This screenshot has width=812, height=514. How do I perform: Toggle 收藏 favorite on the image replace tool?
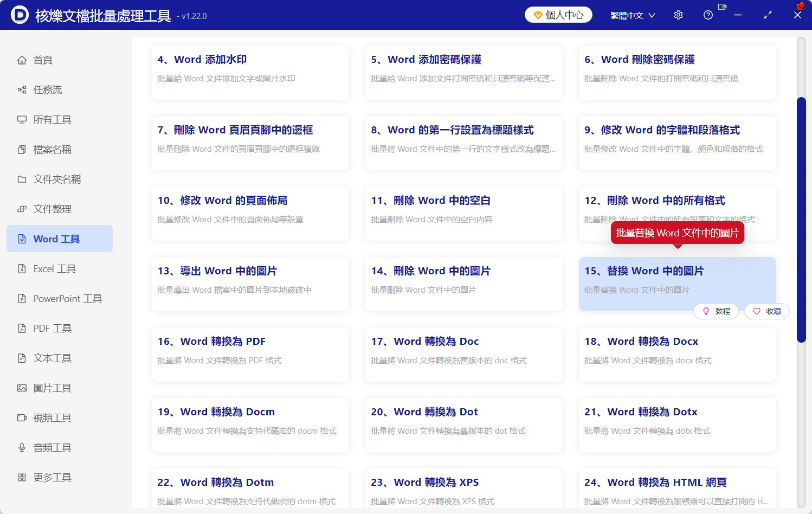coord(766,311)
